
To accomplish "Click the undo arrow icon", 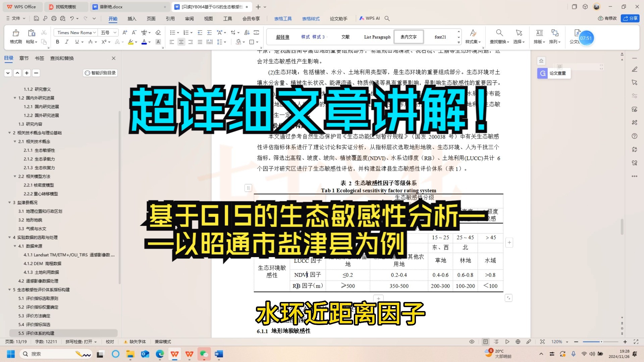I will click(72, 18).
